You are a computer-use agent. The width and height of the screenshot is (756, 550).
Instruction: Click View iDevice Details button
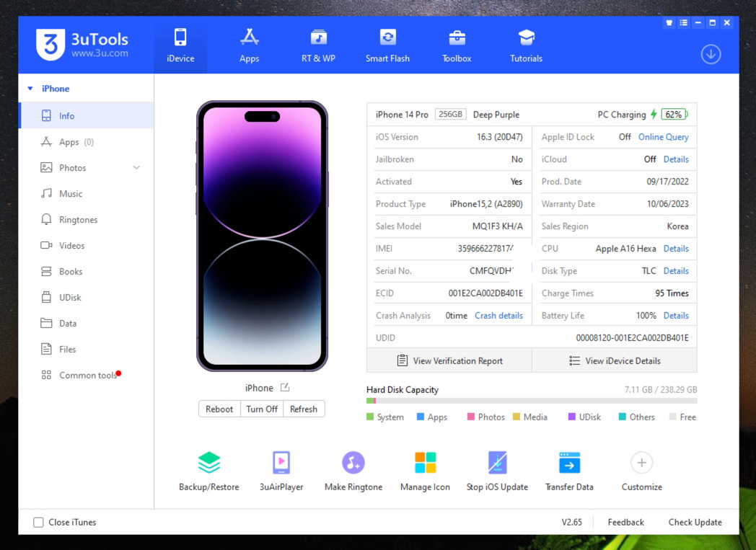pos(615,360)
